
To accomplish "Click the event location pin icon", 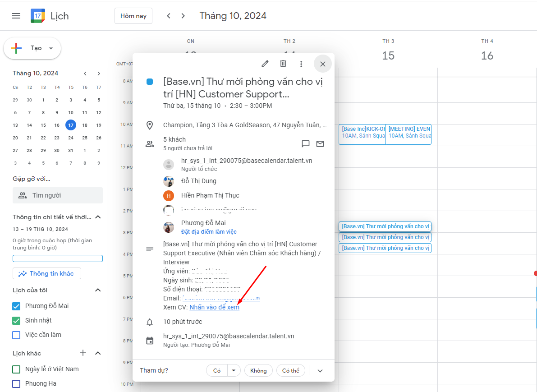I will [150, 125].
